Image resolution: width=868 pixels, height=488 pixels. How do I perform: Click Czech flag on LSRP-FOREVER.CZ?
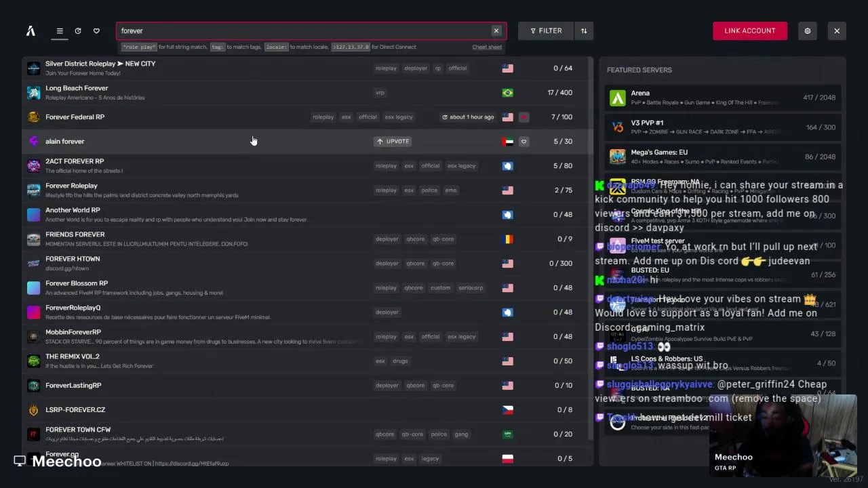tap(507, 409)
